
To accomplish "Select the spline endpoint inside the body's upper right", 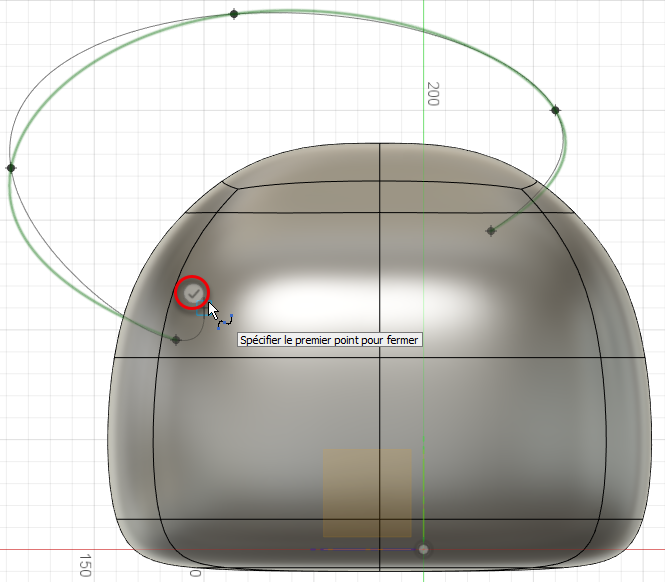I will [x=491, y=231].
